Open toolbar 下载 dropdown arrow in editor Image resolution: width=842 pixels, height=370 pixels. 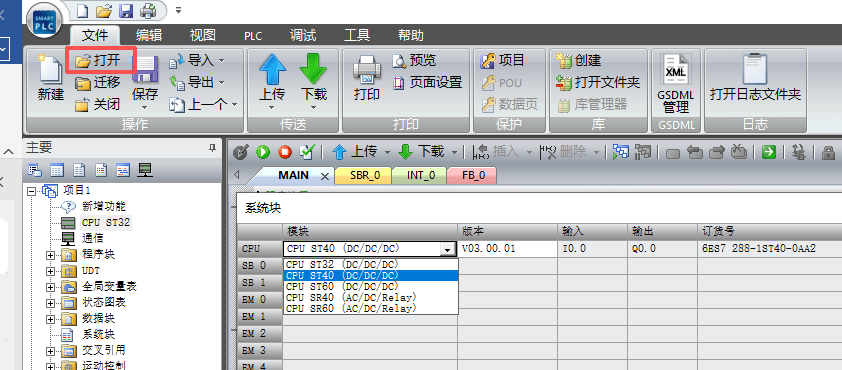pyautogui.click(x=455, y=153)
